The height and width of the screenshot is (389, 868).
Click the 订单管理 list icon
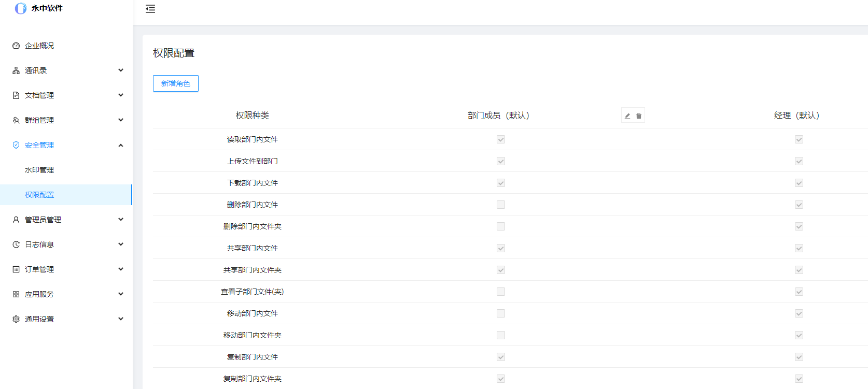pyautogui.click(x=16, y=269)
